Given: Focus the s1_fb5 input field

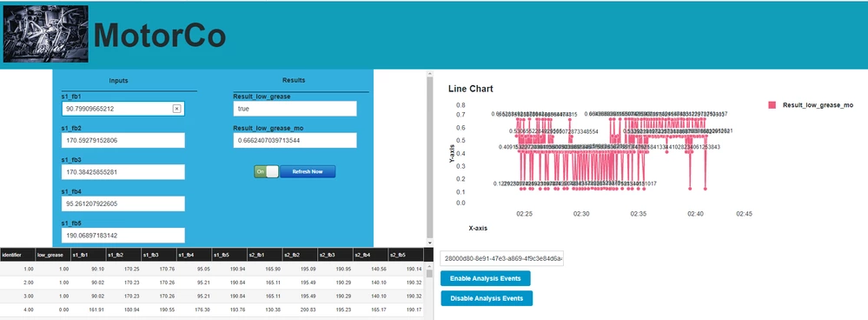Looking at the screenshot, I should (x=123, y=236).
